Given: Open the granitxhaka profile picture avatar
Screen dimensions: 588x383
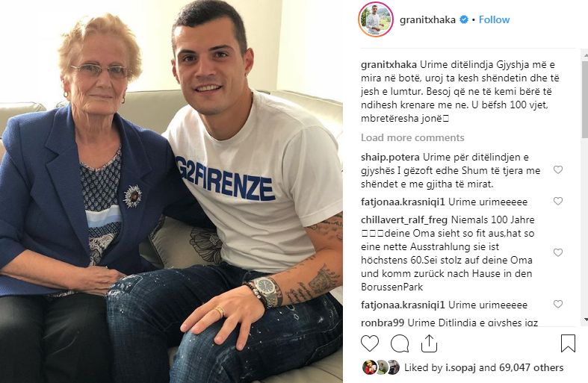Looking at the screenshot, I should [x=376, y=19].
